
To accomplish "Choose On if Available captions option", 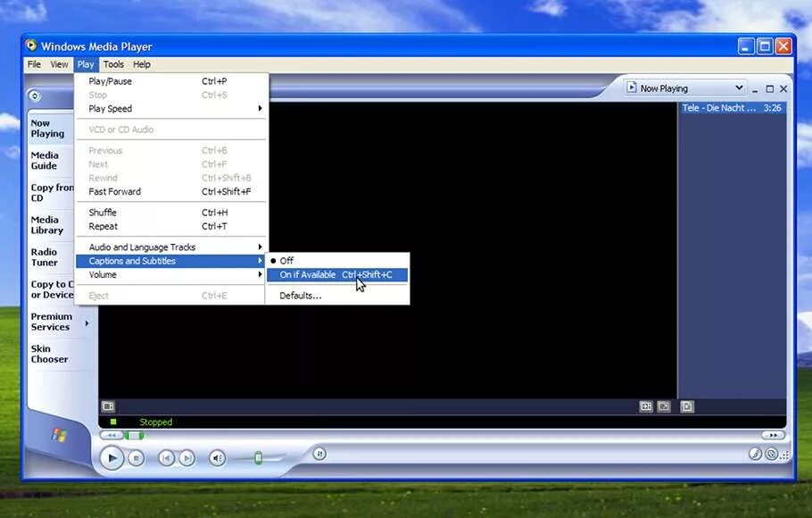I will pyautogui.click(x=337, y=275).
